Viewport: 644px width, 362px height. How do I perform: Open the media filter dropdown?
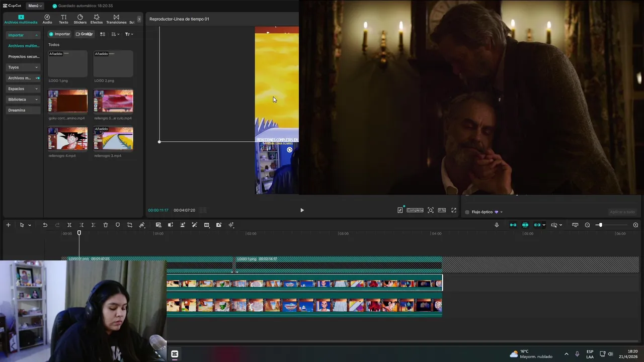[x=129, y=34]
